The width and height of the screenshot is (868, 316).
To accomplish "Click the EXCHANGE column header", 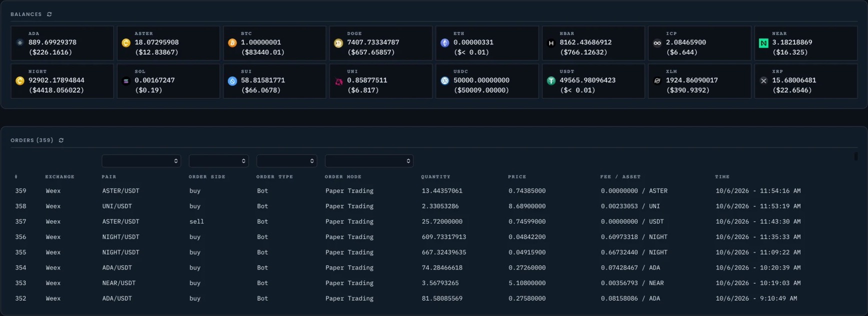I will [x=59, y=176].
